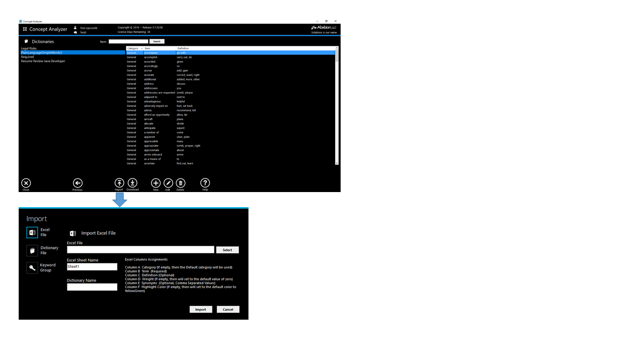Select the 'a number of' row
The width and height of the screenshot is (644, 362).
tap(230, 132)
